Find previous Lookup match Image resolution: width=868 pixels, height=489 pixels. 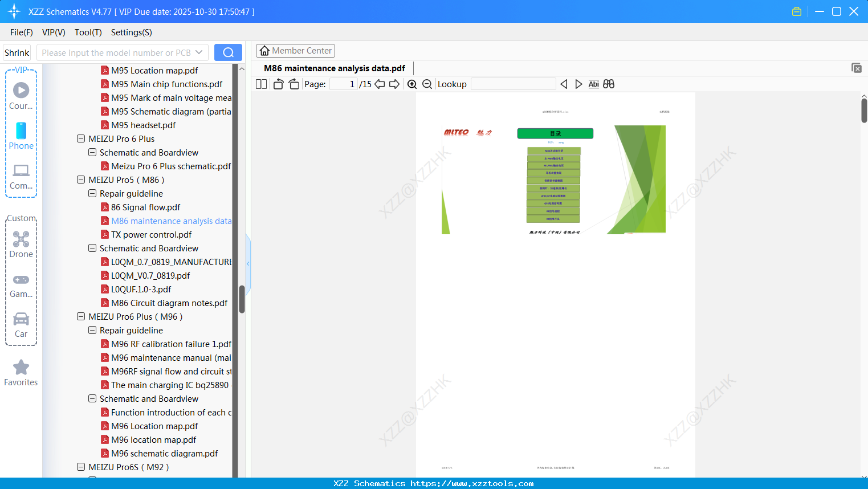point(564,84)
